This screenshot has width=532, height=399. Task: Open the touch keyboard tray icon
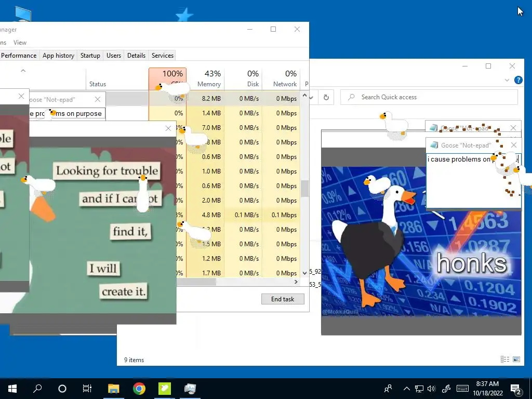[x=462, y=389]
